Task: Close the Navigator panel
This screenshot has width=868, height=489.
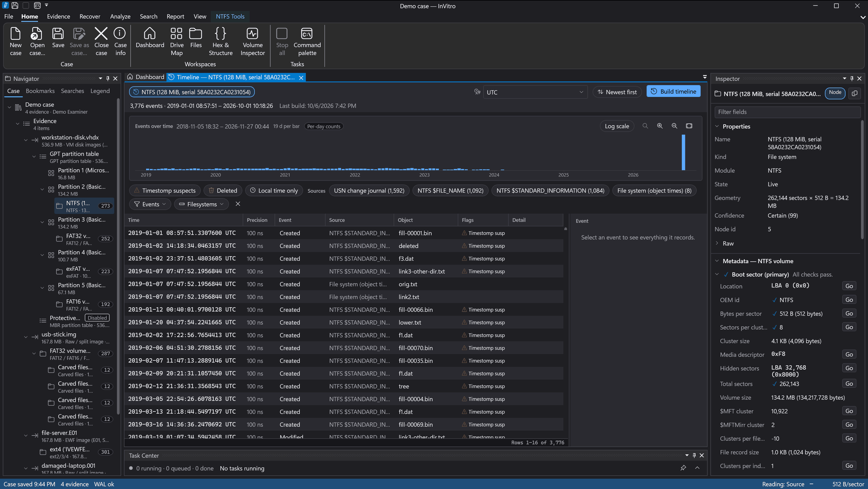Action: pos(115,79)
